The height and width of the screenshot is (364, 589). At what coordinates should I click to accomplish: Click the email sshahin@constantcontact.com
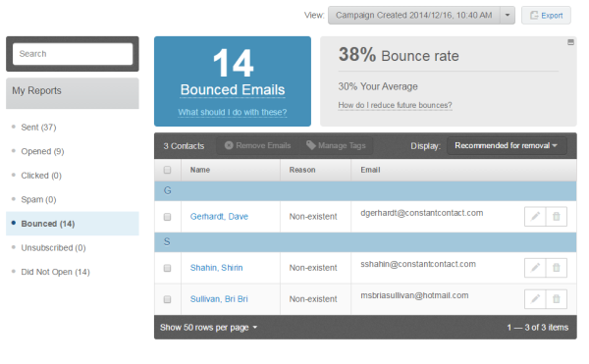tap(418, 264)
